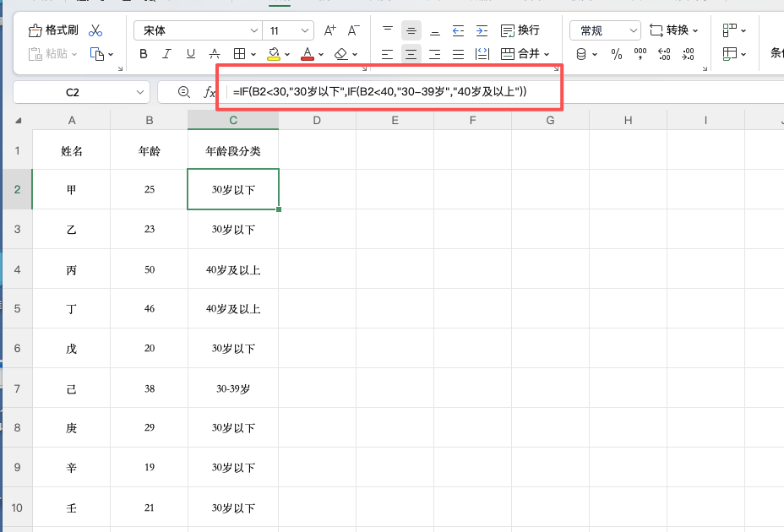Click the 合并 merge cells button
The height and width of the screenshot is (532, 784).
pos(520,53)
